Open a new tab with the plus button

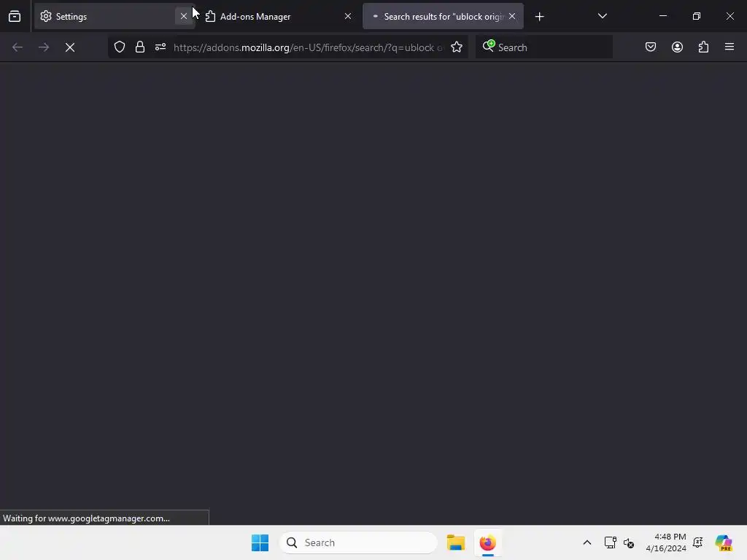click(539, 17)
